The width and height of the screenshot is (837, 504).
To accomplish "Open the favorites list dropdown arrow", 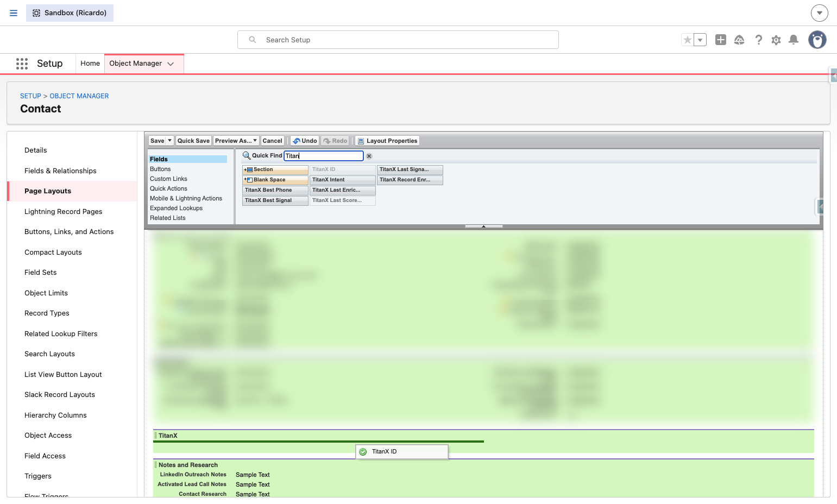I will pos(700,40).
